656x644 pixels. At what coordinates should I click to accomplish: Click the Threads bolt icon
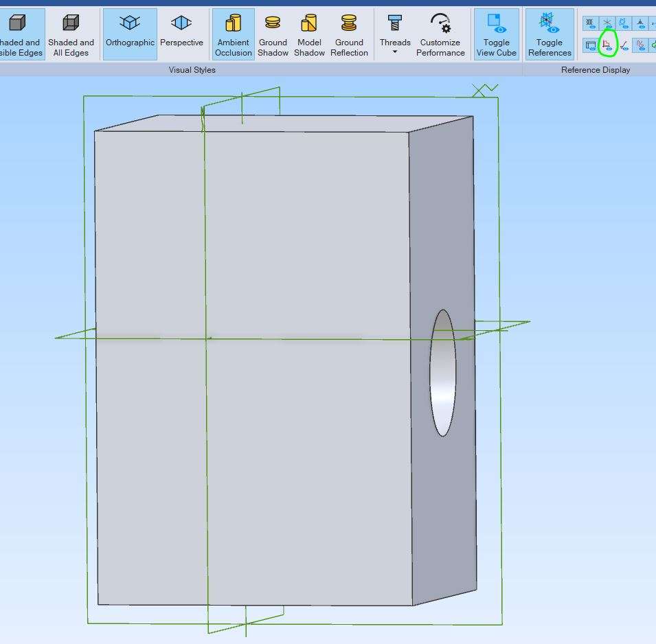[x=394, y=23]
